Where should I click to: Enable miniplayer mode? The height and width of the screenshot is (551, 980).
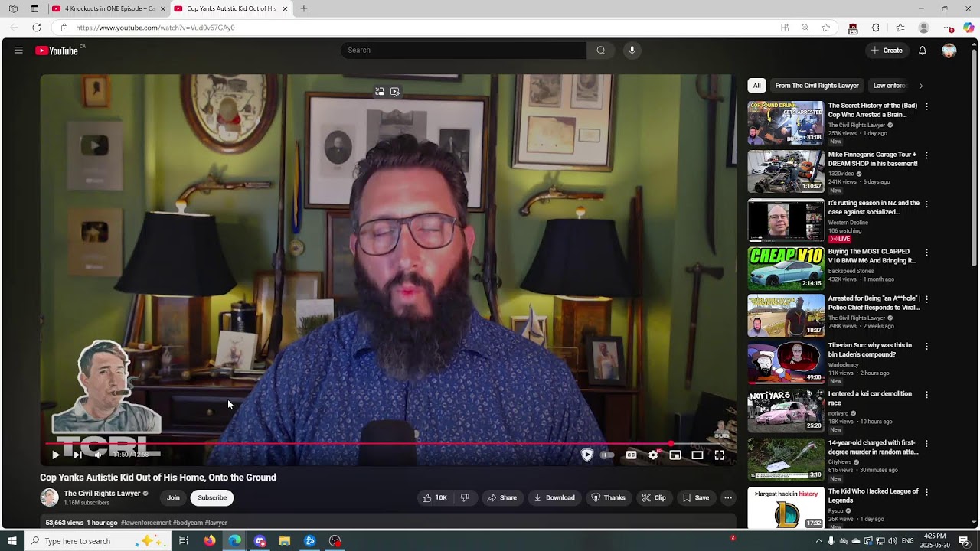pyautogui.click(x=675, y=455)
